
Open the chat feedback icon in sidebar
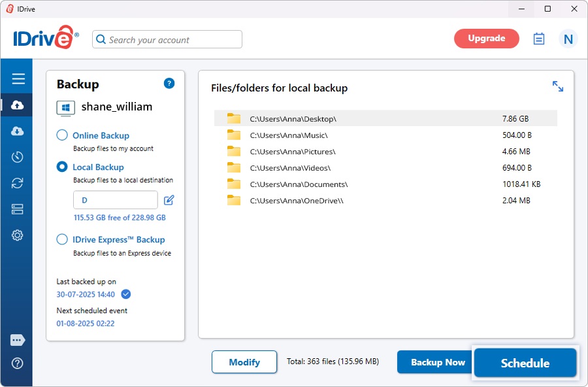click(x=18, y=340)
